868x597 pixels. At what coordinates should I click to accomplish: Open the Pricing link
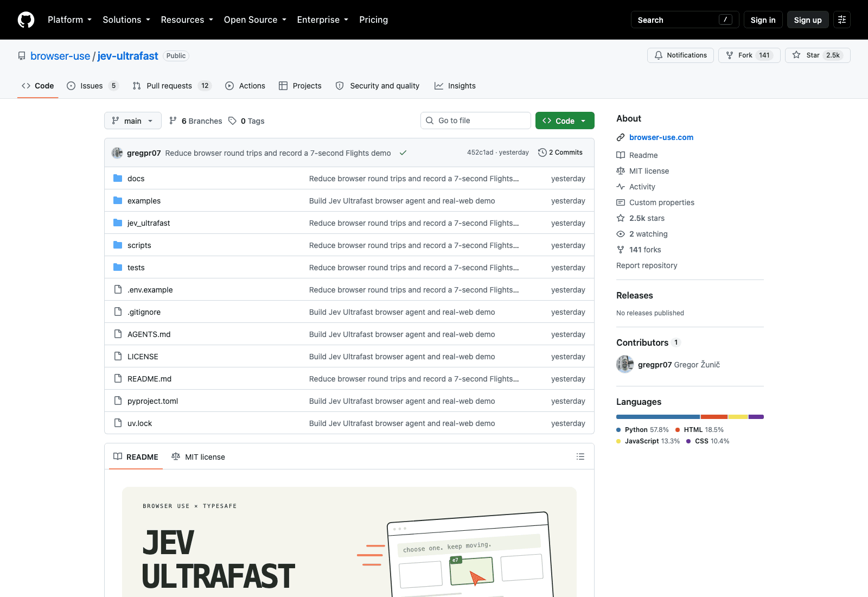(x=373, y=20)
